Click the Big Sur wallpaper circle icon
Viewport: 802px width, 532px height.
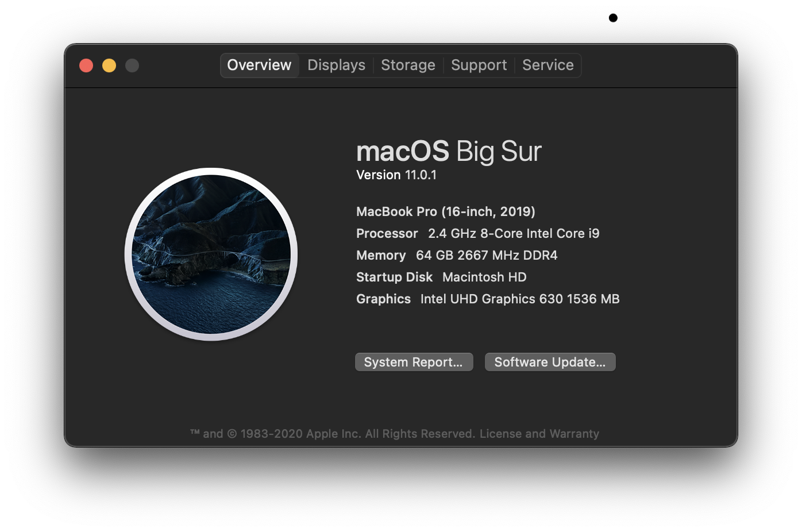pos(211,254)
